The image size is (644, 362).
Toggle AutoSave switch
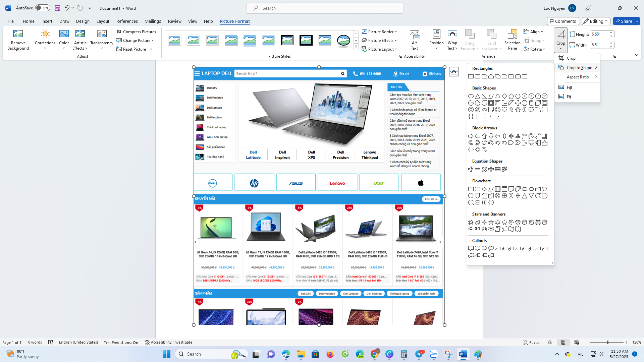(43, 8)
